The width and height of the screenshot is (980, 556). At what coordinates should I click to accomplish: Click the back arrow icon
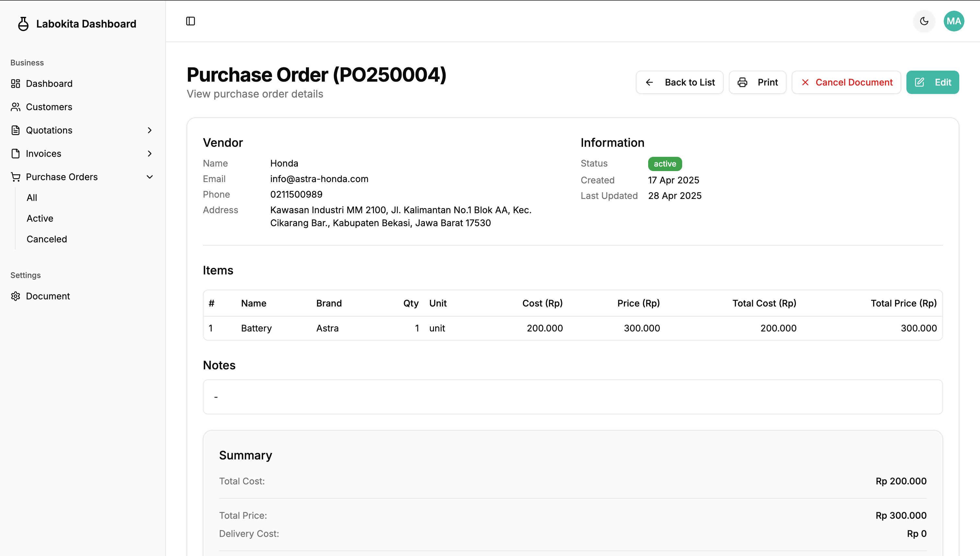tap(649, 82)
